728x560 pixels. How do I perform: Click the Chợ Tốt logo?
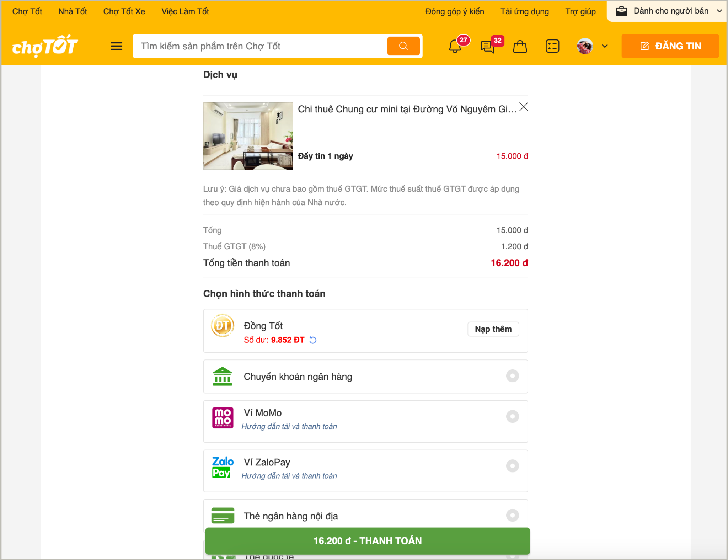coord(45,46)
